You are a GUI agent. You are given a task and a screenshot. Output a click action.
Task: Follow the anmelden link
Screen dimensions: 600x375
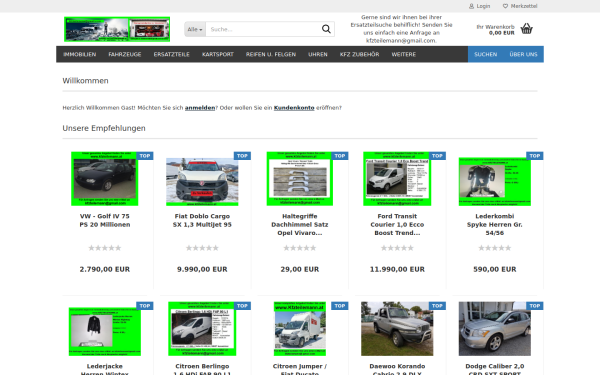click(x=200, y=108)
